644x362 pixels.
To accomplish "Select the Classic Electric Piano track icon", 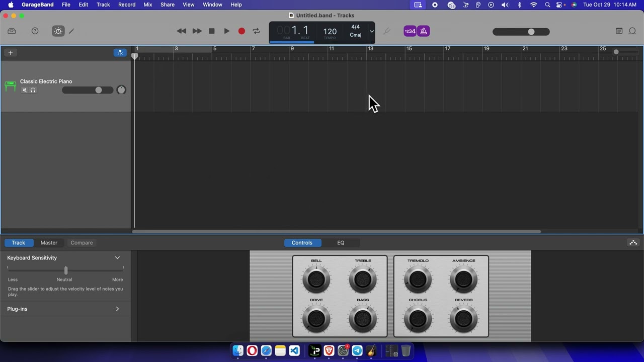I will (x=10, y=86).
